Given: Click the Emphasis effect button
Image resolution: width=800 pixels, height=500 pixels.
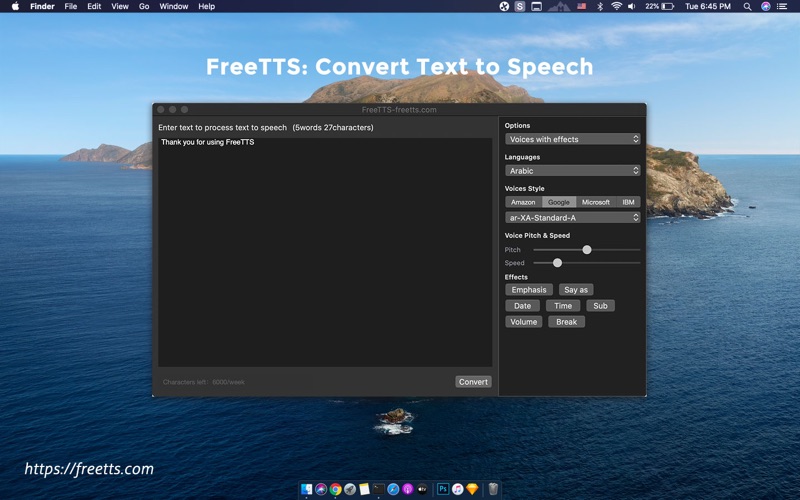Looking at the screenshot, I should tap(529, 290).
